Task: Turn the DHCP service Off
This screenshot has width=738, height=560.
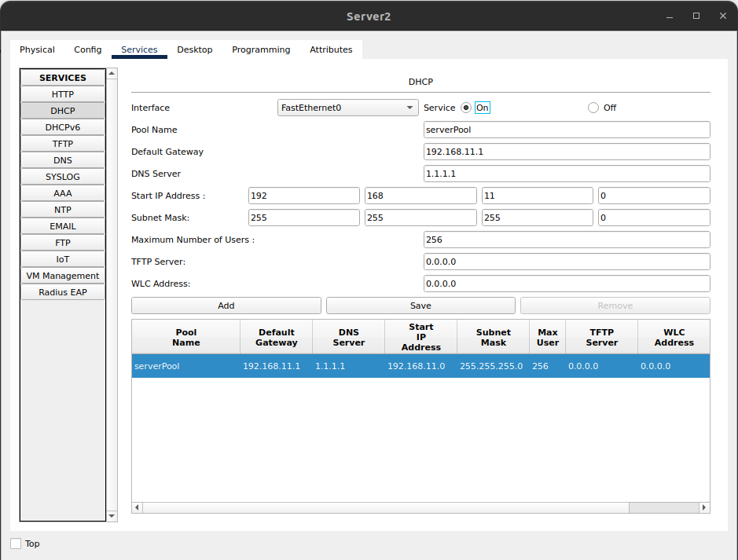Action: 593,108
